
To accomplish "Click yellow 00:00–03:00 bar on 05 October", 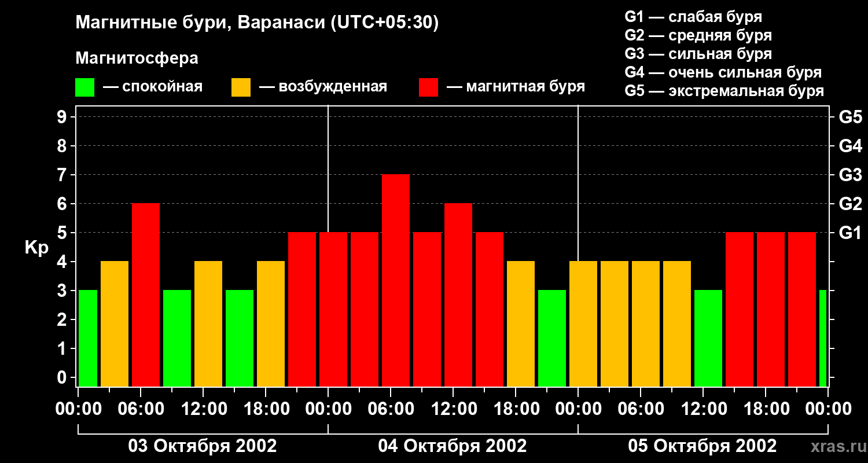I will (x=583, y=324).
